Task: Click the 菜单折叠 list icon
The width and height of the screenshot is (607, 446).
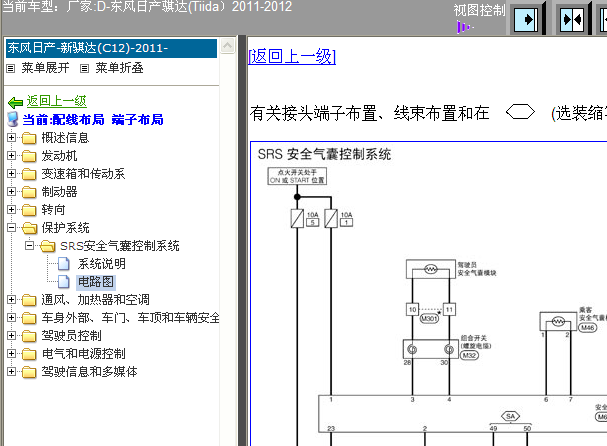Action: pos(84,69)
